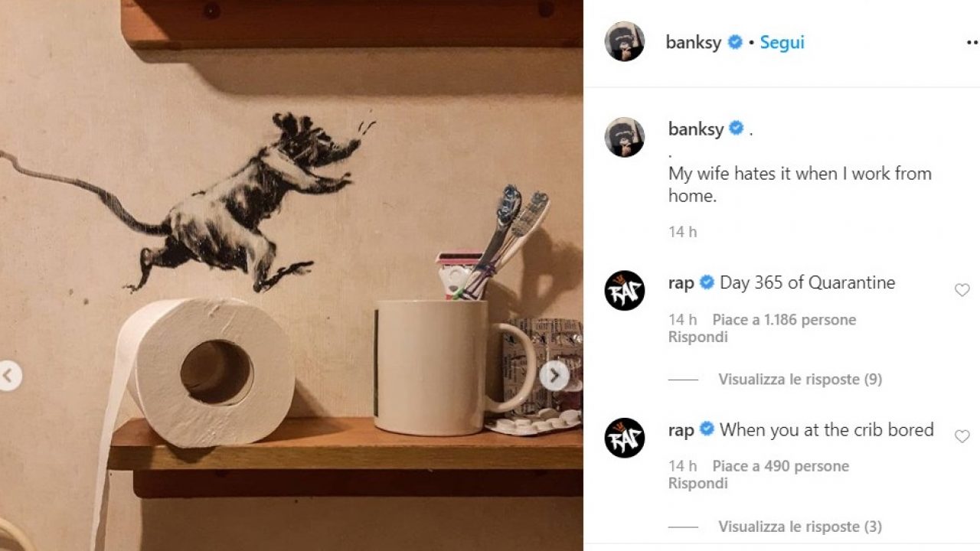Image resolution: width=980 pixels, height=551 pixels.
Task: Click the rat artwork photo
Action: tap(291, 275)
